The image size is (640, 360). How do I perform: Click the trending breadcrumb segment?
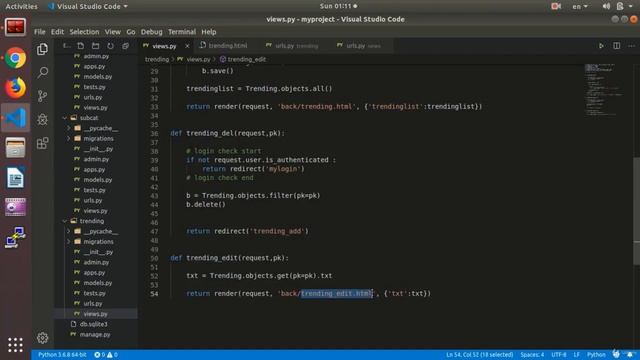click(x=157, y=59)
